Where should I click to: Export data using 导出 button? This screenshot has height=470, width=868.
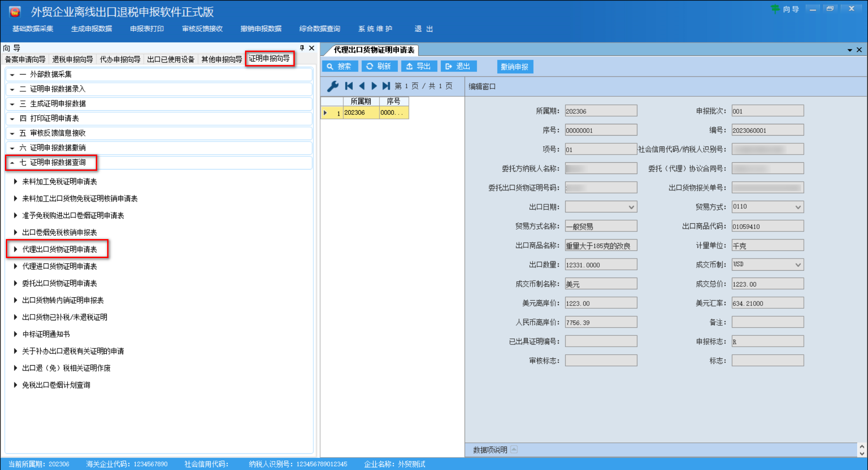click(419, 66)
